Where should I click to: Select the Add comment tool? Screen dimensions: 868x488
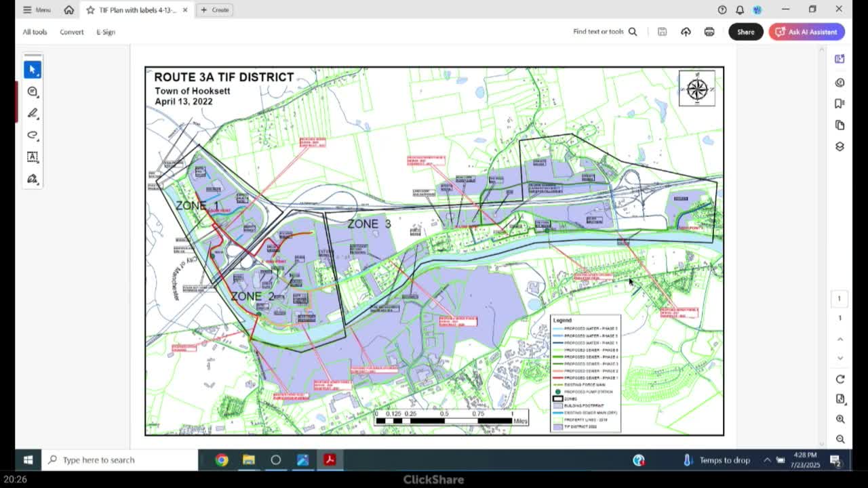[32, 91]
